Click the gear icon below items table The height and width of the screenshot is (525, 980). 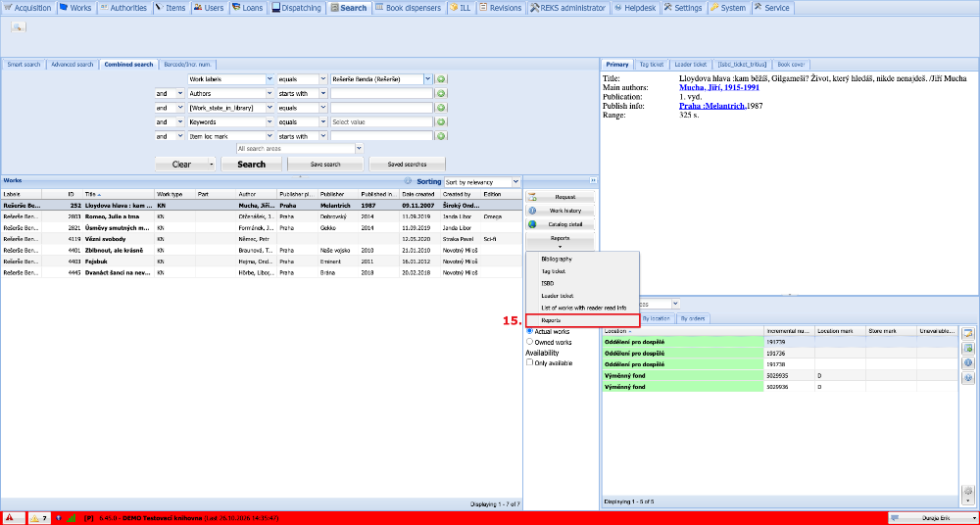point(968,493)
